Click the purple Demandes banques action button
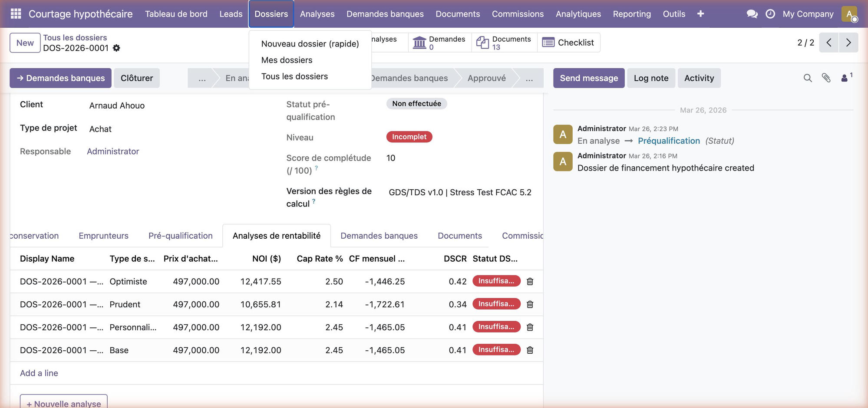 (60, 78)
